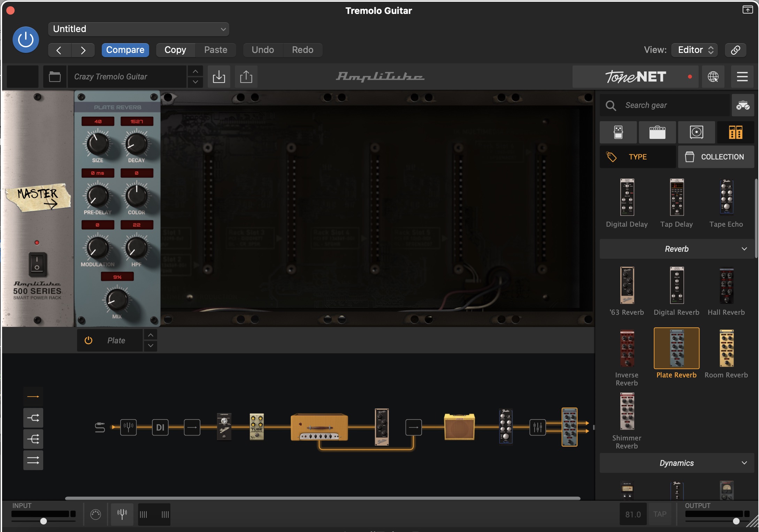Open the ToneNET panel
This screenshot has width=759, height=532.
pos(635,77)
